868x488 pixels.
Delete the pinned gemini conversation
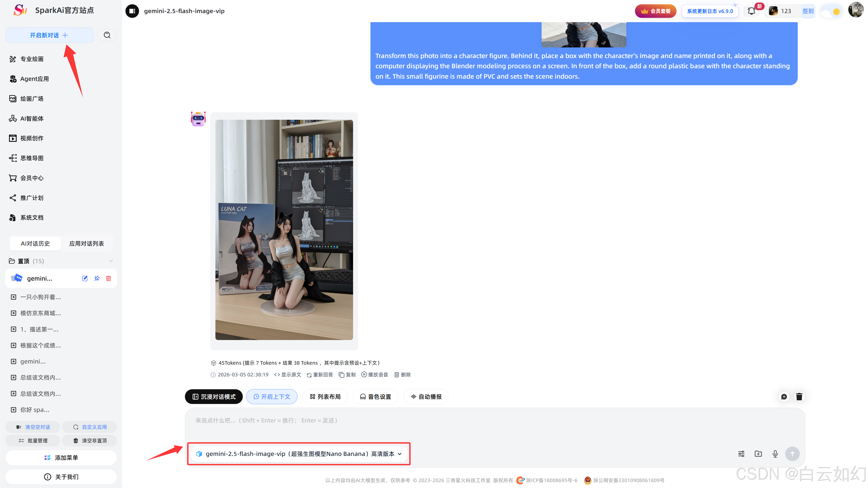click(108, 278)
